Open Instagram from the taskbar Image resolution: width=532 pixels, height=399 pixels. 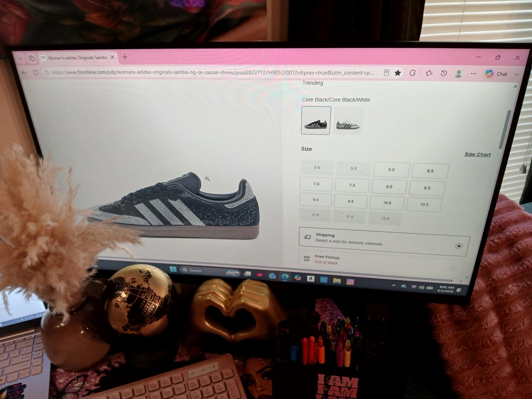coord(350,282)
